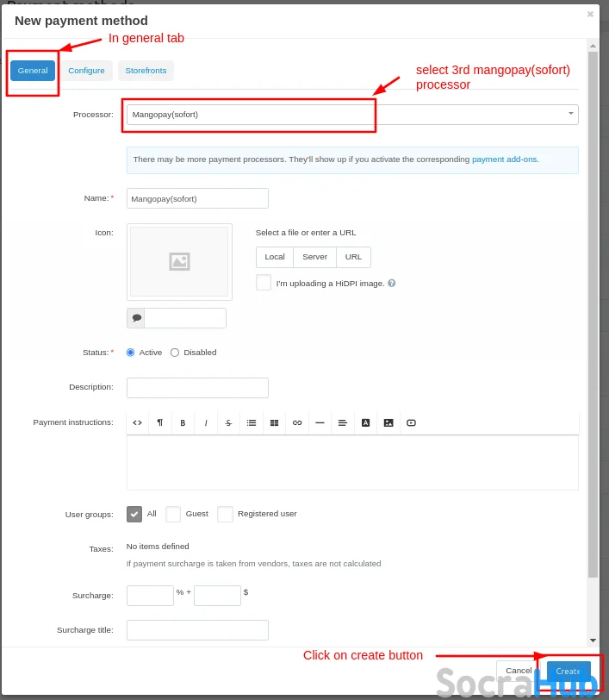
Task: Click the icon alt text comment button
Action: (x=136, y=318)
